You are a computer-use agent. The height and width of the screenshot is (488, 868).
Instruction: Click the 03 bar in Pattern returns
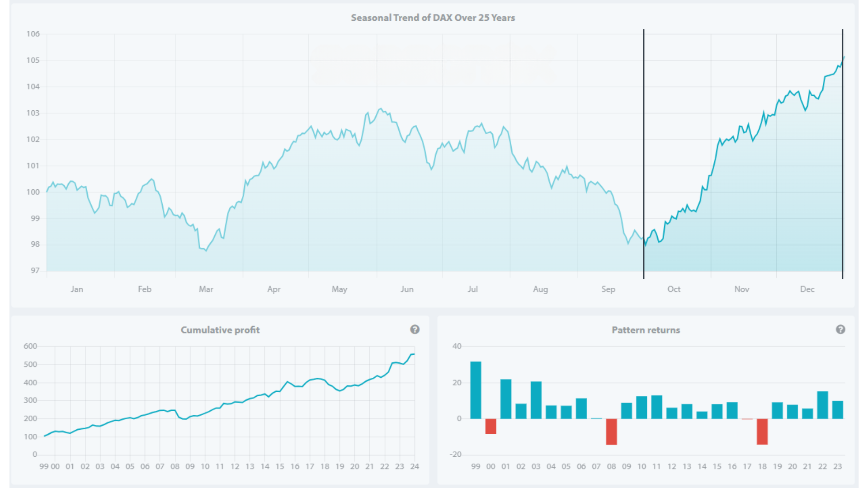[x=536, y=400]
